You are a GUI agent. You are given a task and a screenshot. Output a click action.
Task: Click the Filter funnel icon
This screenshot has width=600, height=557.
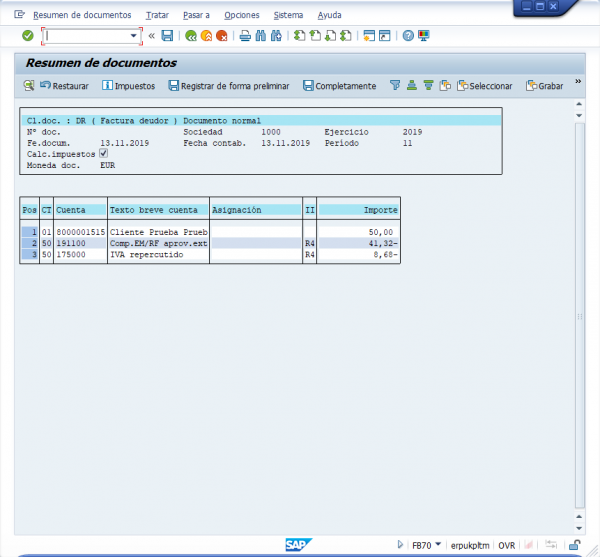395,85
